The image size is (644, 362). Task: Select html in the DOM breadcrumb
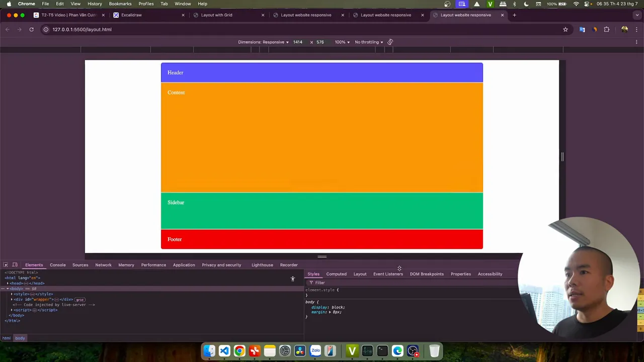(x=7, y=338)
